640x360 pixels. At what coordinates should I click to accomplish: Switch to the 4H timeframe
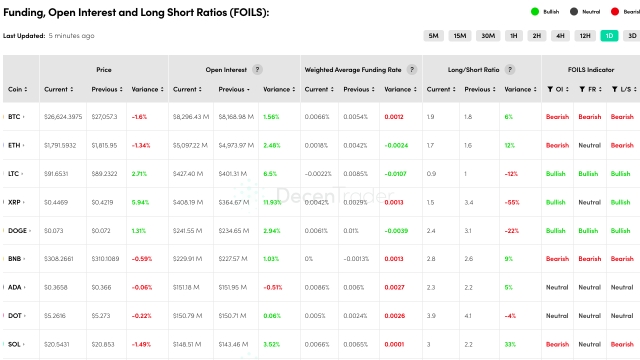[x=560, y=36]
